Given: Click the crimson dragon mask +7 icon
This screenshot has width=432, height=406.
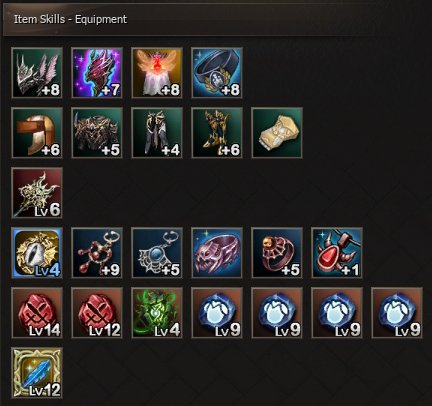Looking at the screenshot, I should click(x=97, y=73).
